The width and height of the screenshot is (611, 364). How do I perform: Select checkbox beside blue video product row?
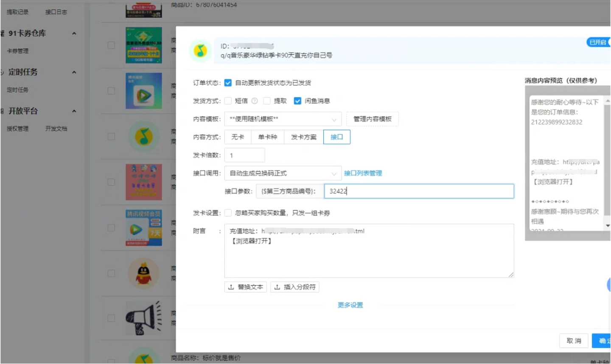(111, 91)
